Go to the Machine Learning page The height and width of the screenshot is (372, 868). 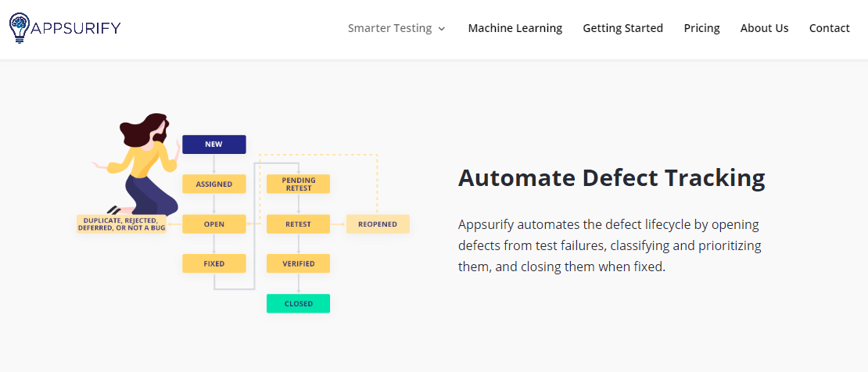tap(515, 28)
